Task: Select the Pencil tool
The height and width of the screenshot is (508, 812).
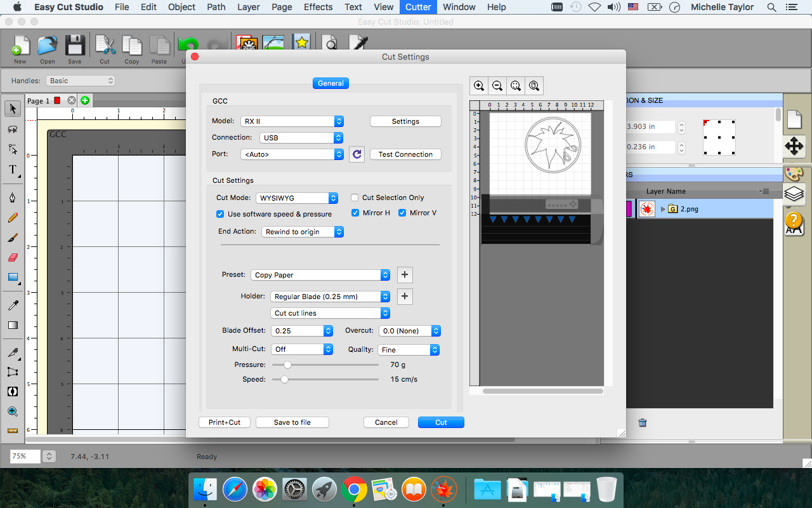Action: tap(12, 218)
